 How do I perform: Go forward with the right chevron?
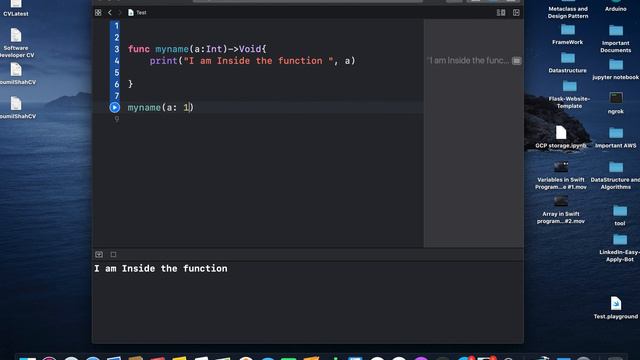[x=120, y=13]
